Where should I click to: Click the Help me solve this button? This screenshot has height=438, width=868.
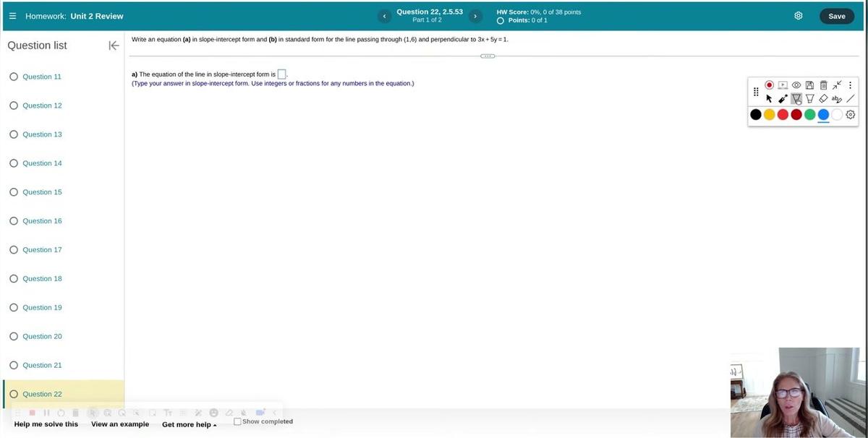[46, 424]
